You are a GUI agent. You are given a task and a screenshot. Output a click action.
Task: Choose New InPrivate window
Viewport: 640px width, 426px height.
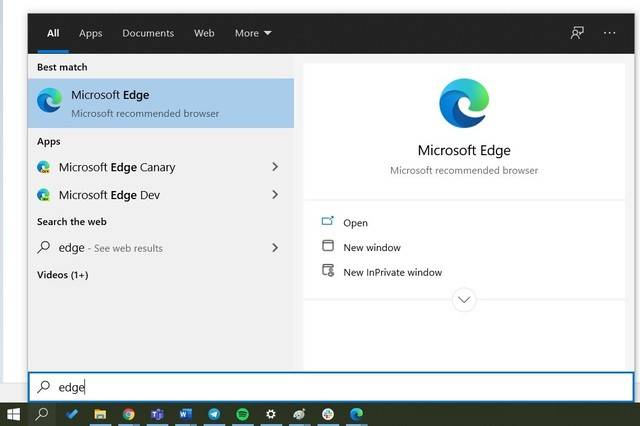(x=392, y=272)
